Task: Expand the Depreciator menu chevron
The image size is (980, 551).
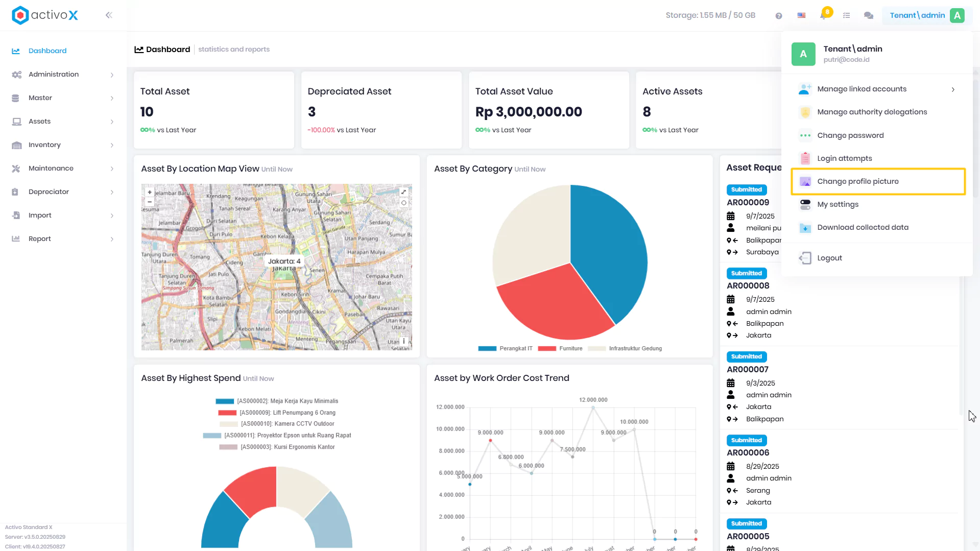Action: [112, 193]
